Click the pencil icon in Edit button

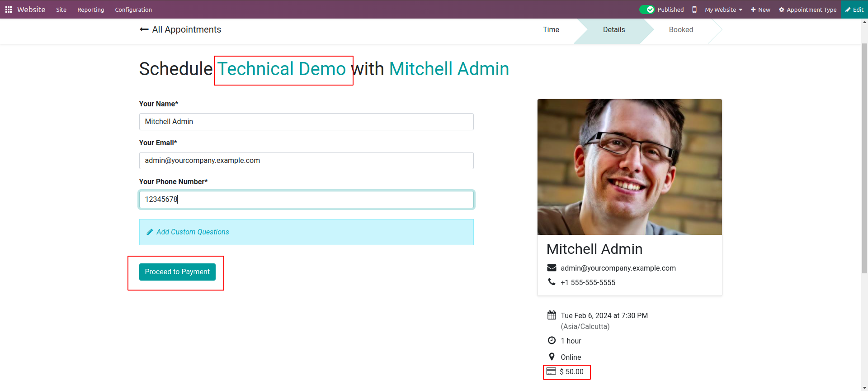point(848,10)
